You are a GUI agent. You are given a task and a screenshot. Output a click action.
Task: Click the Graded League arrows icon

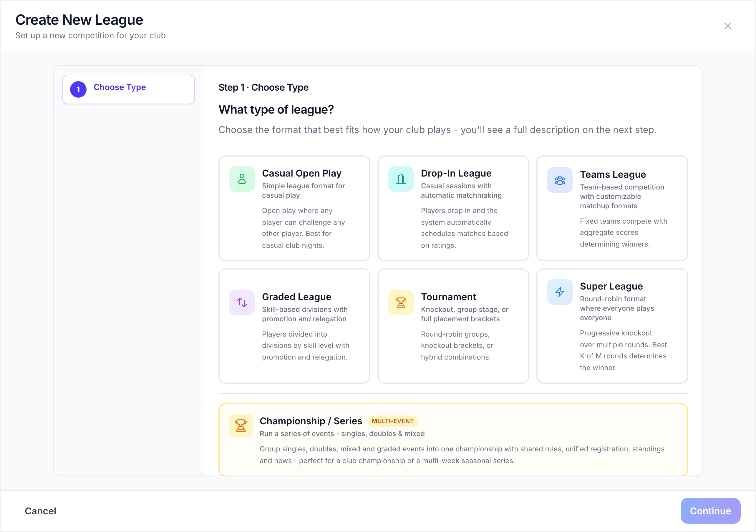[242, 302]
